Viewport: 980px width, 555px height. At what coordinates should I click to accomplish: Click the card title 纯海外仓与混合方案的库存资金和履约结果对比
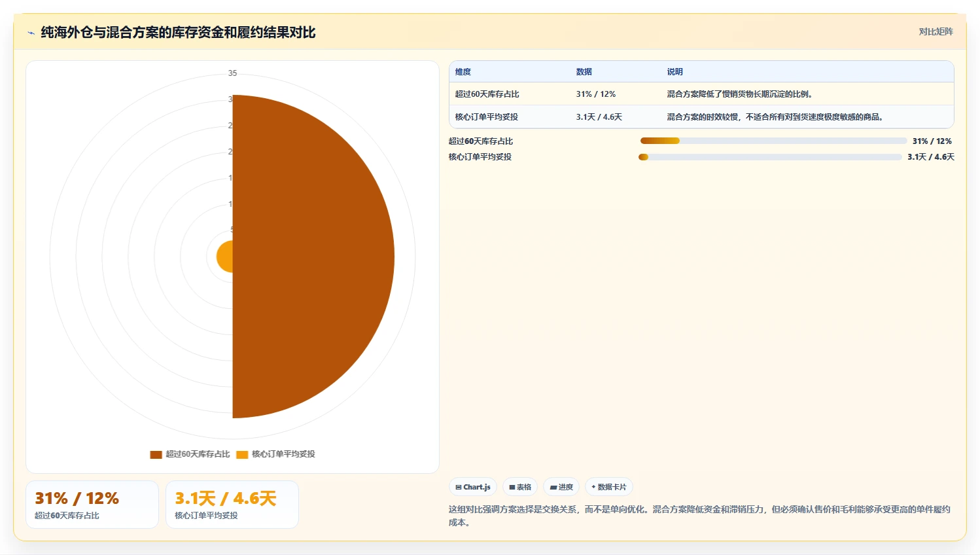tap(178, 33)
